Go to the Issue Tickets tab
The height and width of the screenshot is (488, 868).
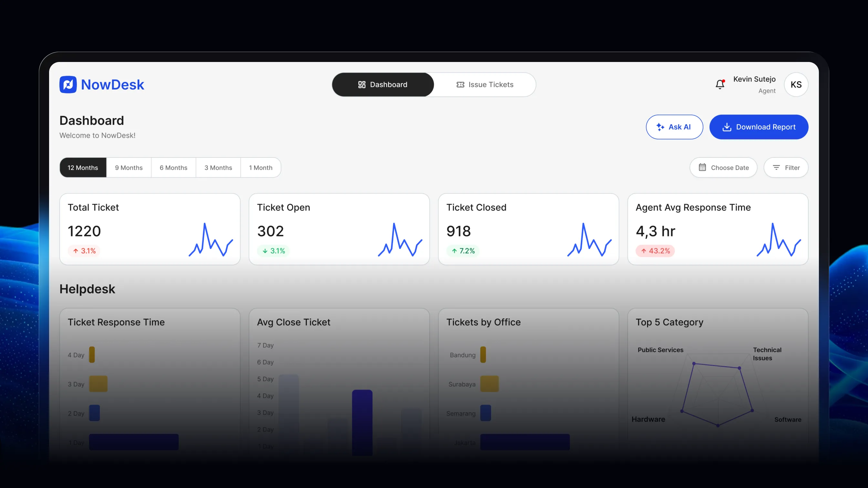click(x=485, y=85)
